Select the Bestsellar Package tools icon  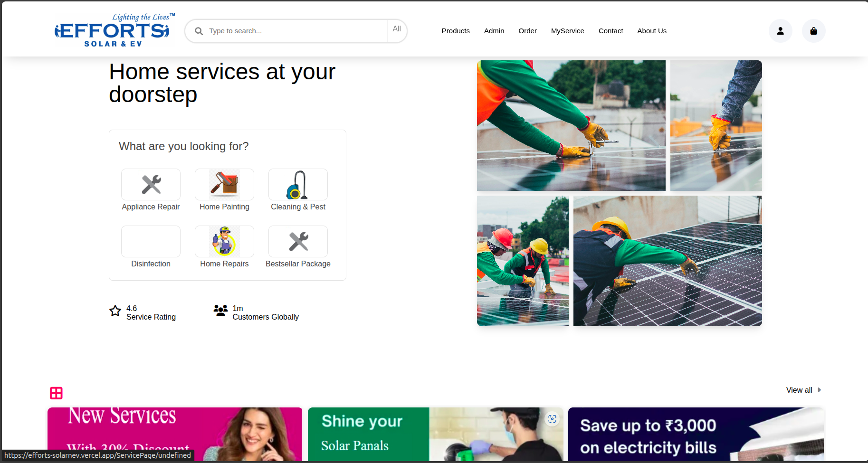[x=298, y=241]
